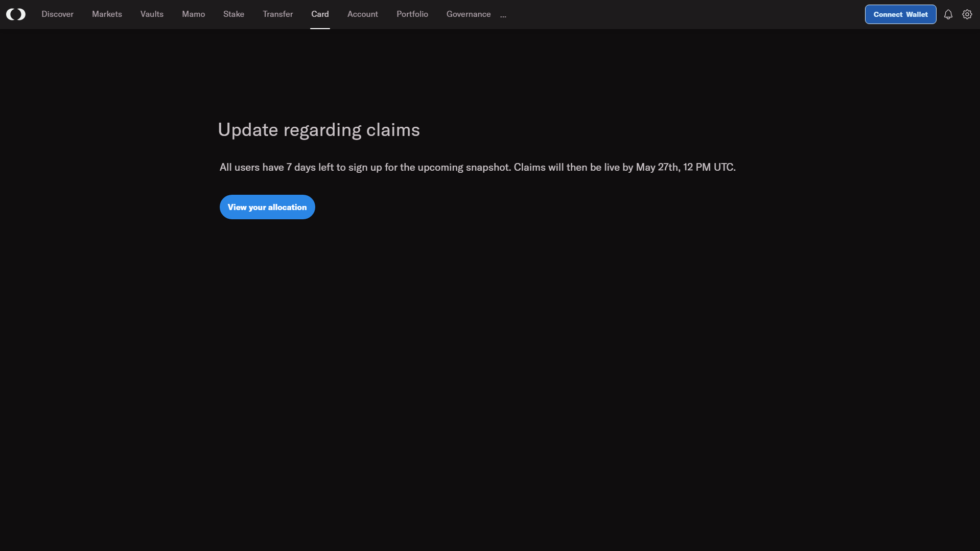980x551 pixels.
Task: Click the View your allocation button
Action: pyautogui.click(x=267, y=207)
